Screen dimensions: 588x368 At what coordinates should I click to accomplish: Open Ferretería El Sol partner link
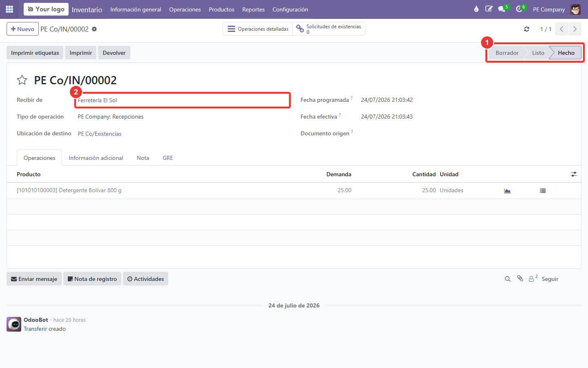coord(98,100)
